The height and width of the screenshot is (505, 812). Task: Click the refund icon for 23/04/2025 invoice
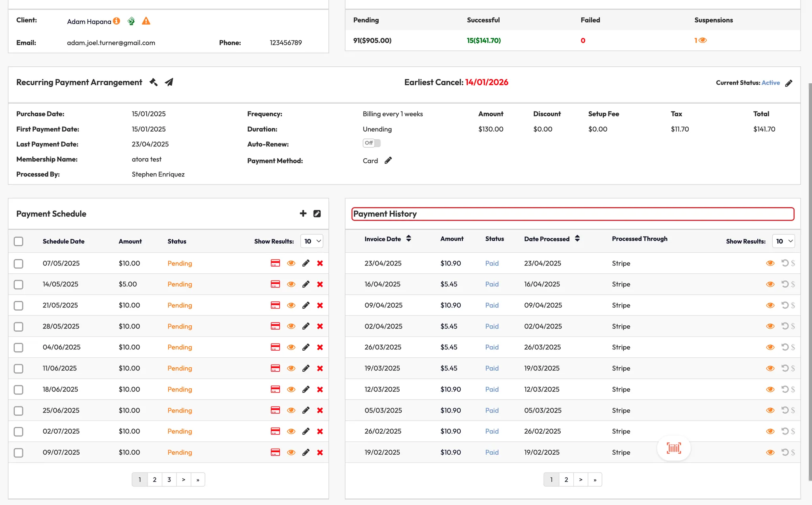[x=785, y=263]
